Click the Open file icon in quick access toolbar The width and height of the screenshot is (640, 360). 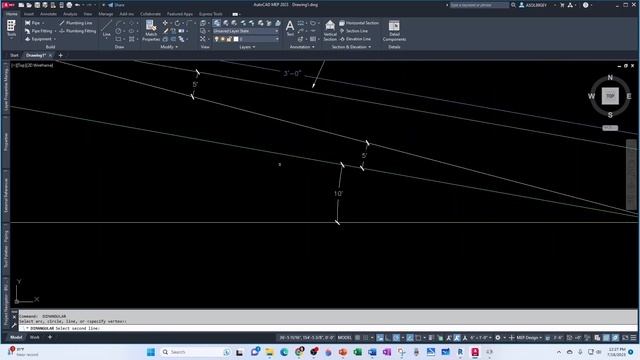point(29,5)
